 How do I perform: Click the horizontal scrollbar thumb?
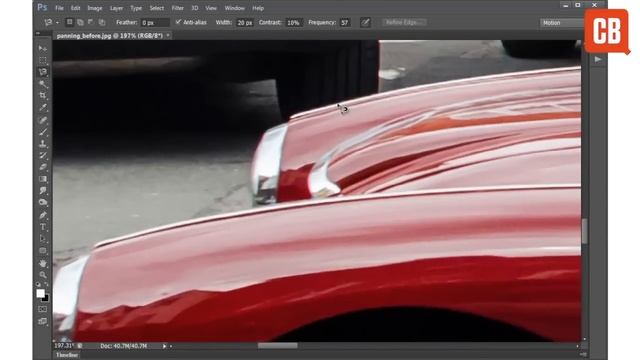[x=278, y=346]
